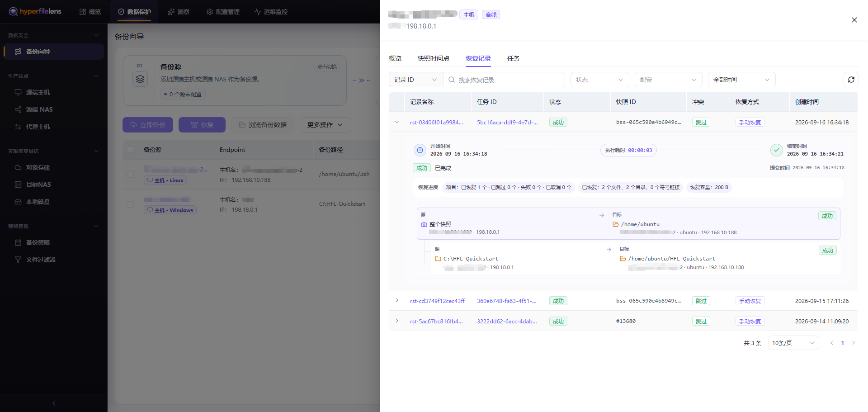Screen dimensions: 868x412
Task: Open the 状态 filter dropdown
Action: [x=599, y=80]
